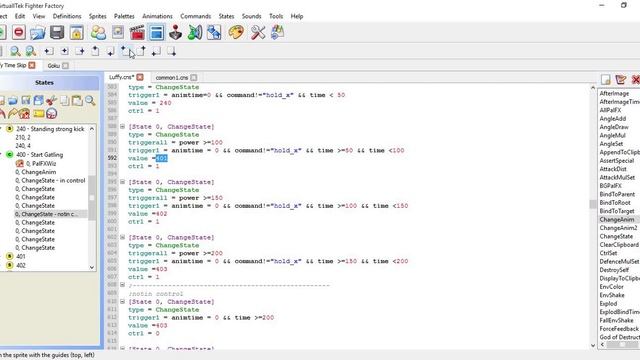Screen dimensions: 640x360
Task: Open Animations with the clapperboard icon
Action: (137, 33)
